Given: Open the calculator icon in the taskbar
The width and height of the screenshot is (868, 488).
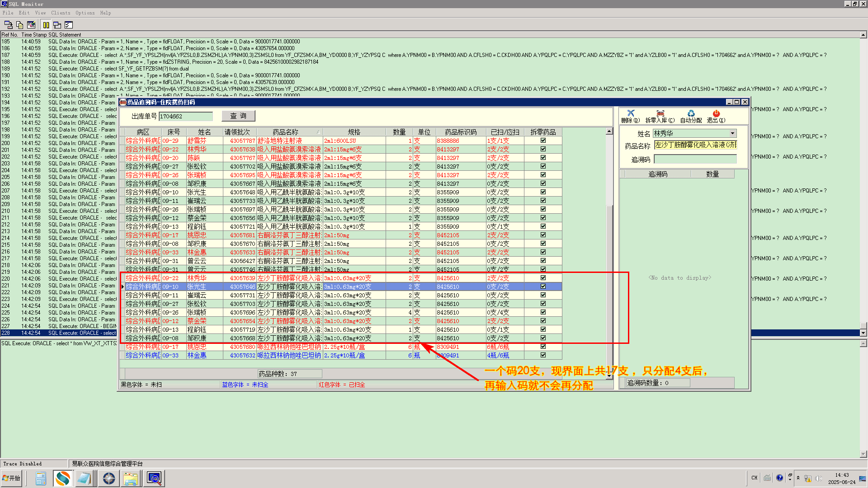Looking at the screenshot, I should point(41,478).
